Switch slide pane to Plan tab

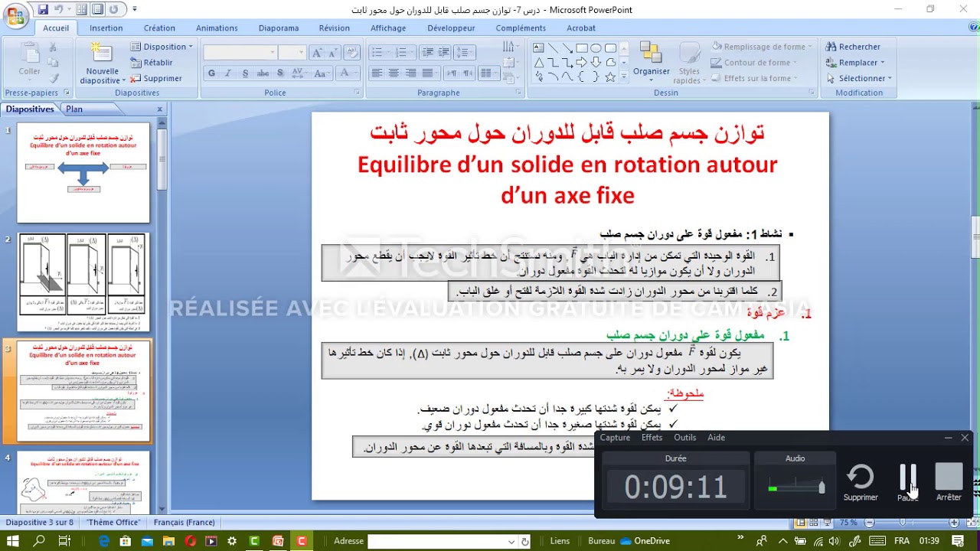74,109
